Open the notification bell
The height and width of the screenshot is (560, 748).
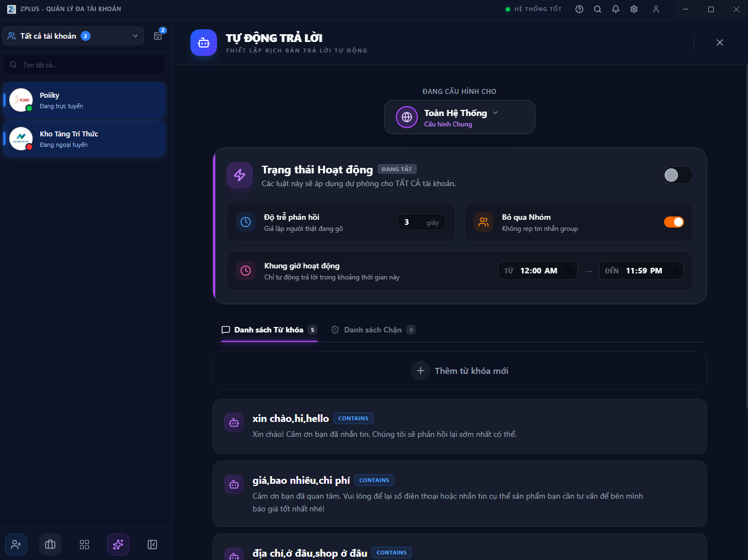pos(616,9)
